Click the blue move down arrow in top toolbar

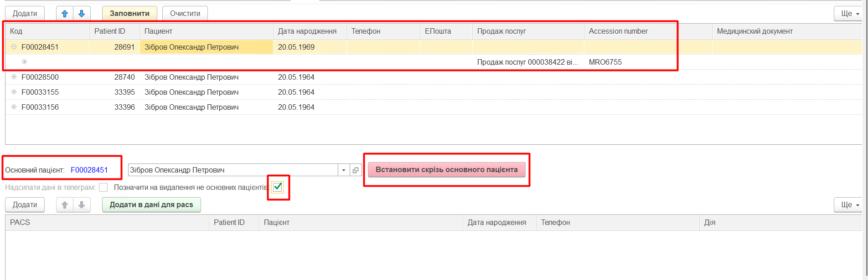[82, 14]
